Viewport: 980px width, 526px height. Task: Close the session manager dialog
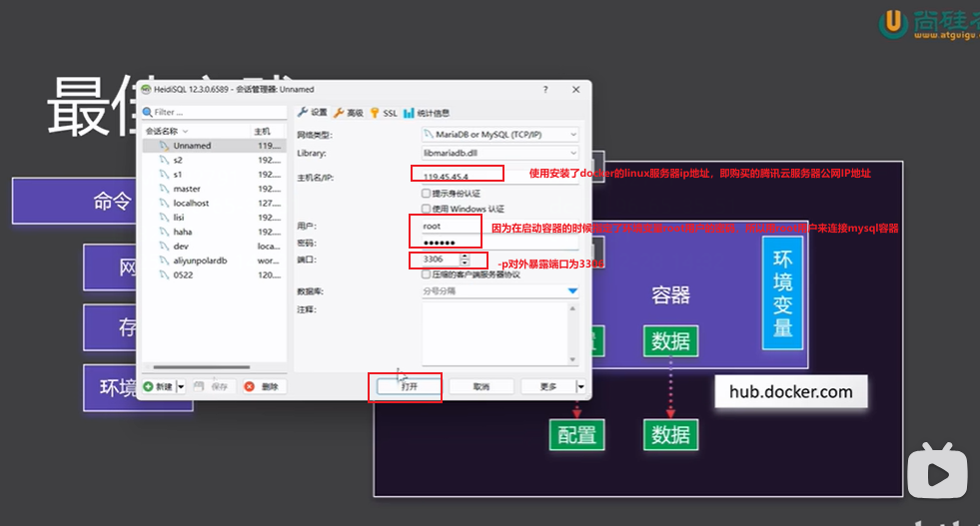(576, 90)
